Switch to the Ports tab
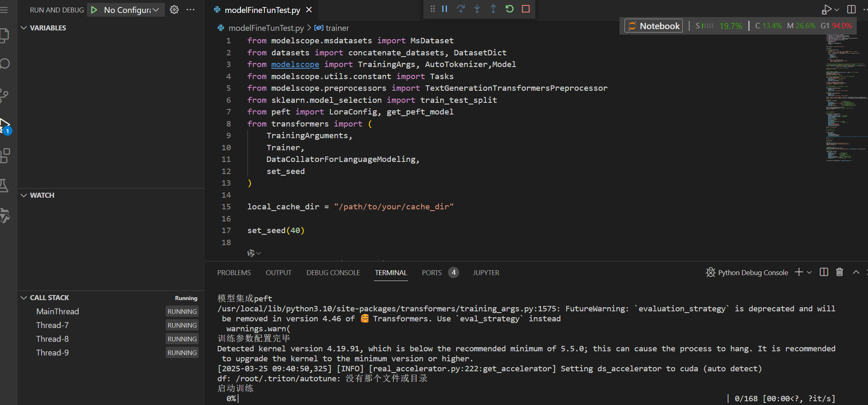This screenshot has width=868, height=405. 432,273
